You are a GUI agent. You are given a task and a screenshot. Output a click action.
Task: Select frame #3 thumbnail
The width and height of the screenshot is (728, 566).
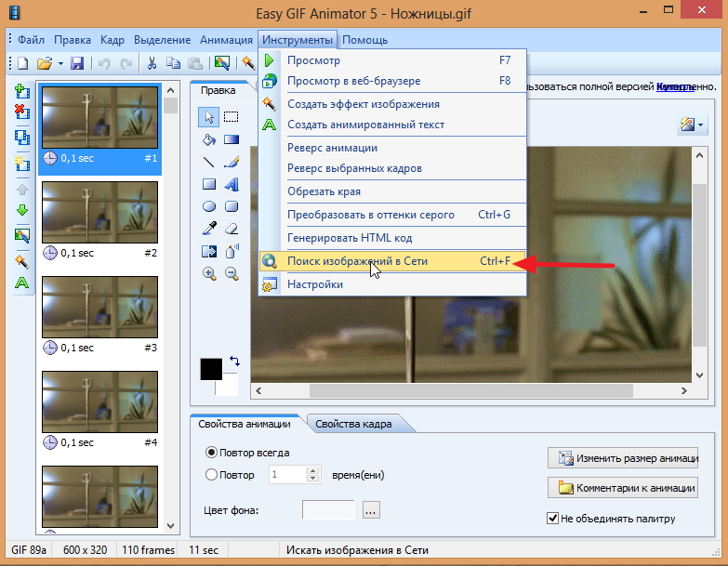[99, 307]
